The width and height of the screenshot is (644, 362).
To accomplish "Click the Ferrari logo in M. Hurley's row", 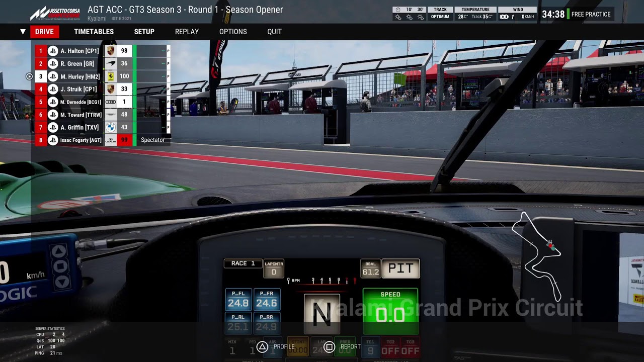I will [111, 76].
